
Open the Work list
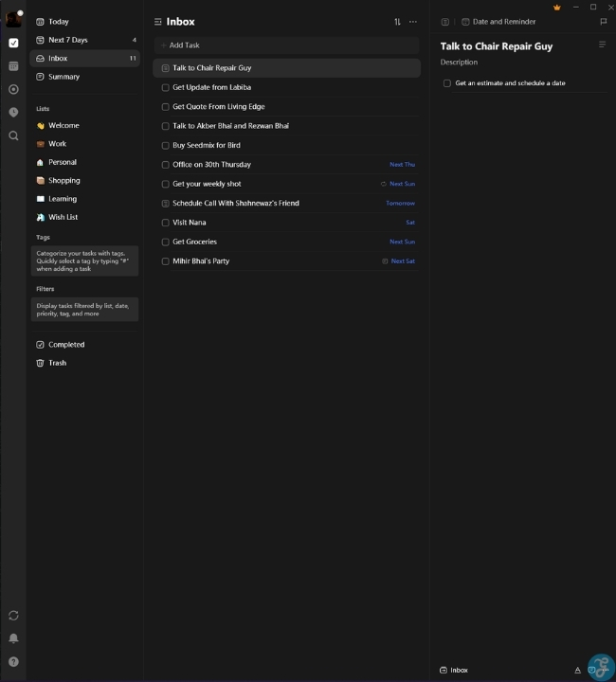pyautogui.click(x=85, y=144)
